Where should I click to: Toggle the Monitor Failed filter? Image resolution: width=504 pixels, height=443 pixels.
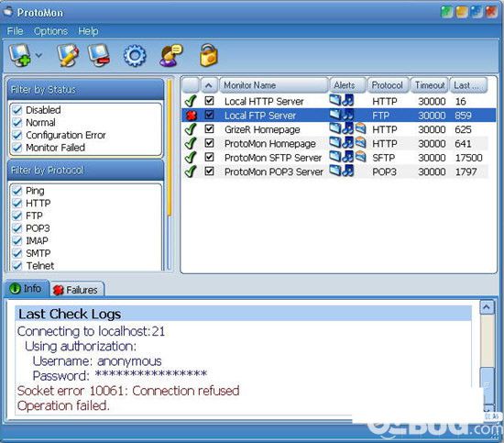[16, 148]
